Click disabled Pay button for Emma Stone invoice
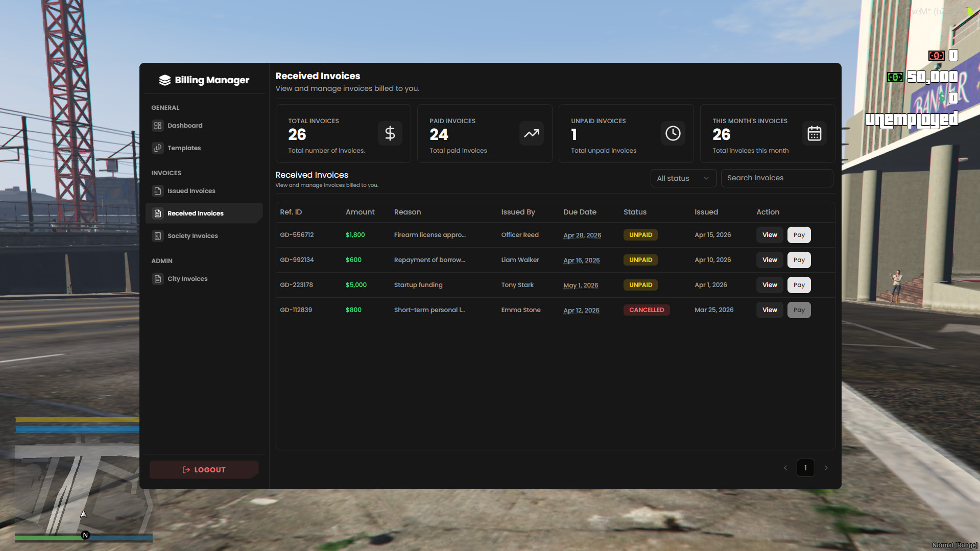Viewport: 980px width, 551px height. [x=799, y=310]
